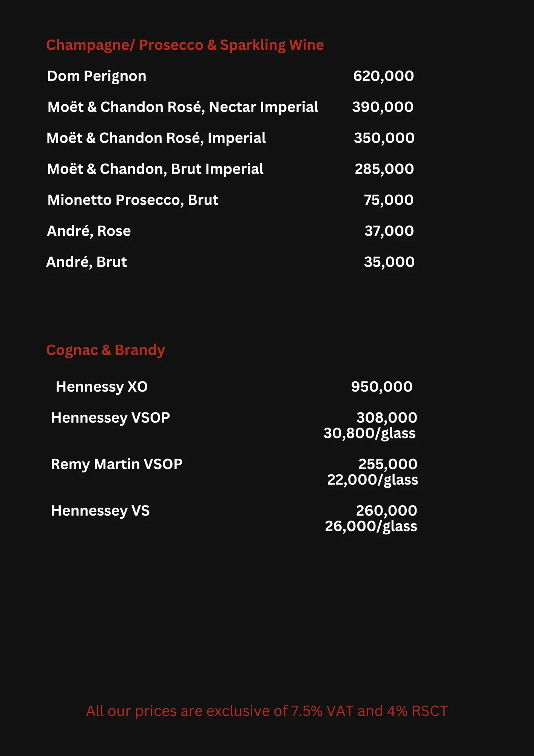
Task: Select the Champagne/ Prosecco & Sparkling Wine heading
Action: pos(185,45)
